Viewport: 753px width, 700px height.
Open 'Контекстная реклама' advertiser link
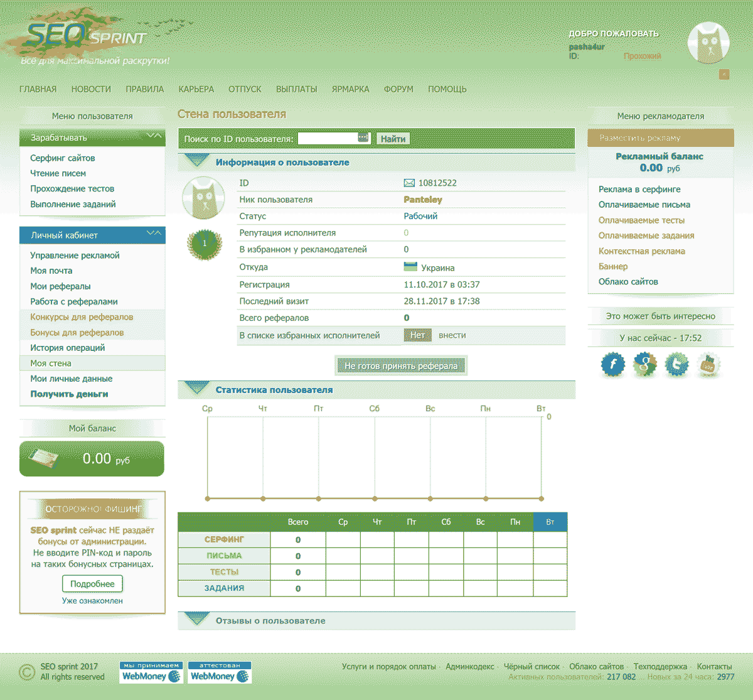642,251
